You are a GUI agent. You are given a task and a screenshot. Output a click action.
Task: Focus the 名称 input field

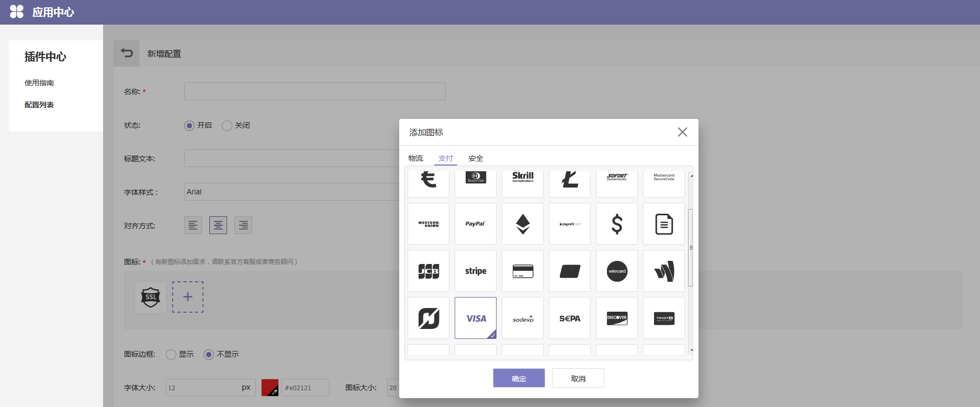click(315, 91)
